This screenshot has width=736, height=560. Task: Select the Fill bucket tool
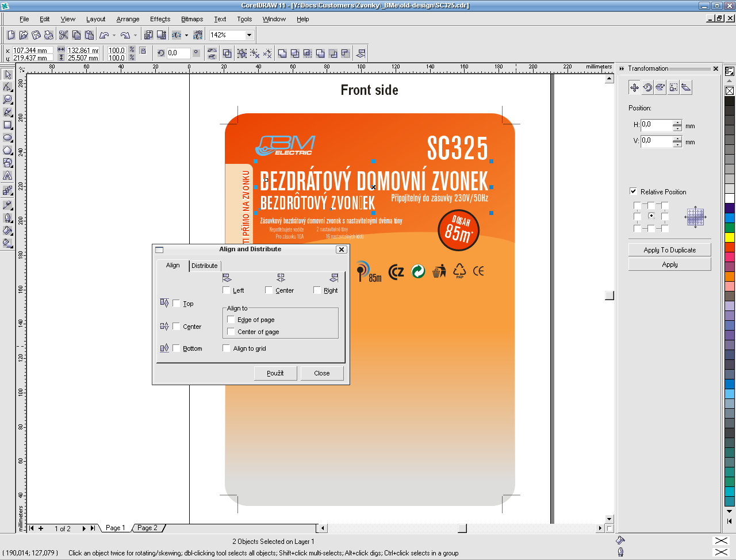click(7, 231)
